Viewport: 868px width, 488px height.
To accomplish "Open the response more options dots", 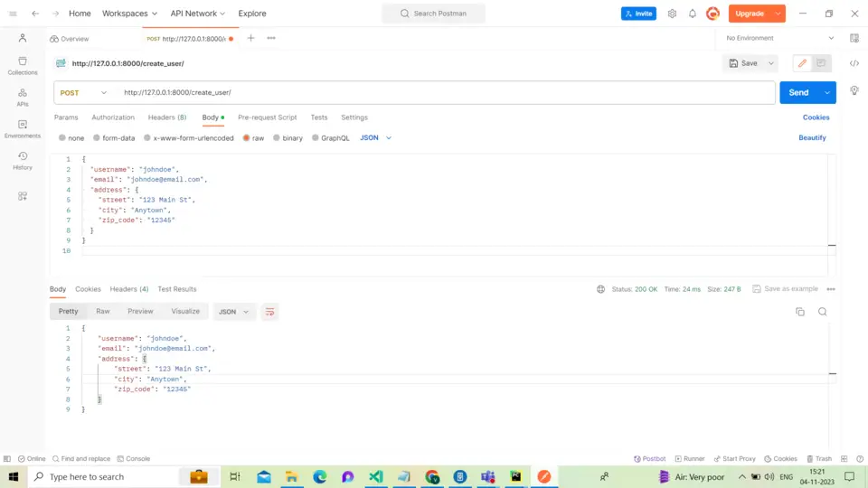I will 831,289.
